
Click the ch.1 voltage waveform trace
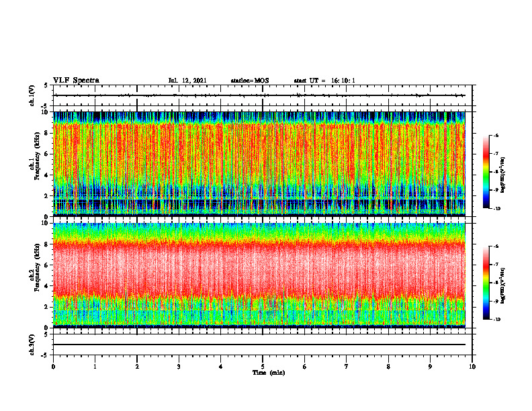coord(259,95)
